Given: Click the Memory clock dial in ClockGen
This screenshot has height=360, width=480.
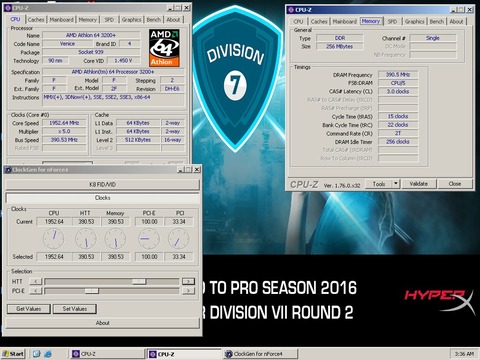Looking at the screenshot, I should pos(115,239).
